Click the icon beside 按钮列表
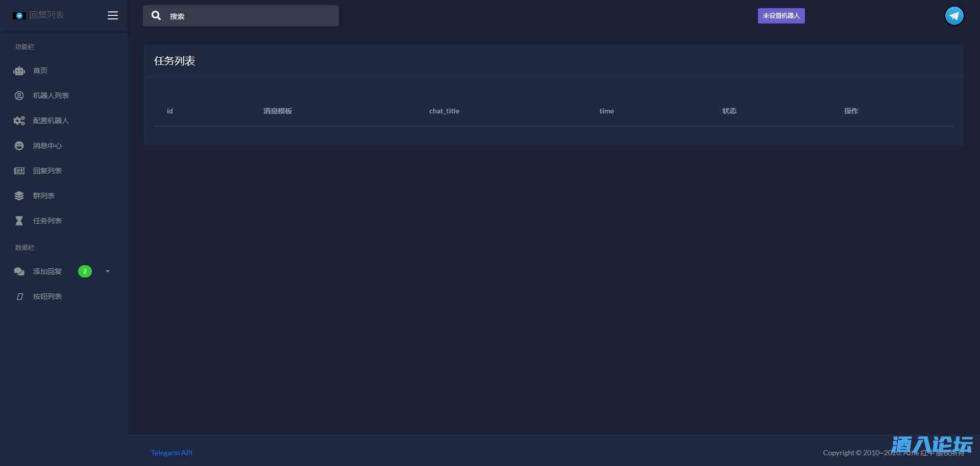The height and width of the screenshot is (466, 980). (x=19, y=296)
